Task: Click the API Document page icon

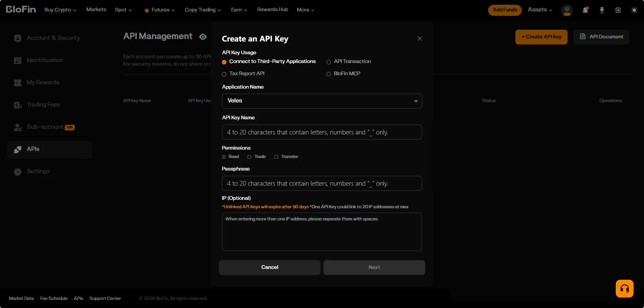Action: click(x=583, y=36)
